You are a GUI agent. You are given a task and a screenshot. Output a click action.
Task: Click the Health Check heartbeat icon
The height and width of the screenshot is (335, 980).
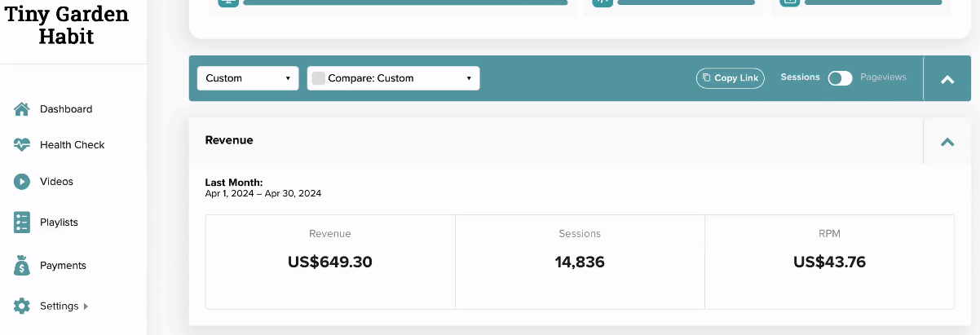coord(22,144)
